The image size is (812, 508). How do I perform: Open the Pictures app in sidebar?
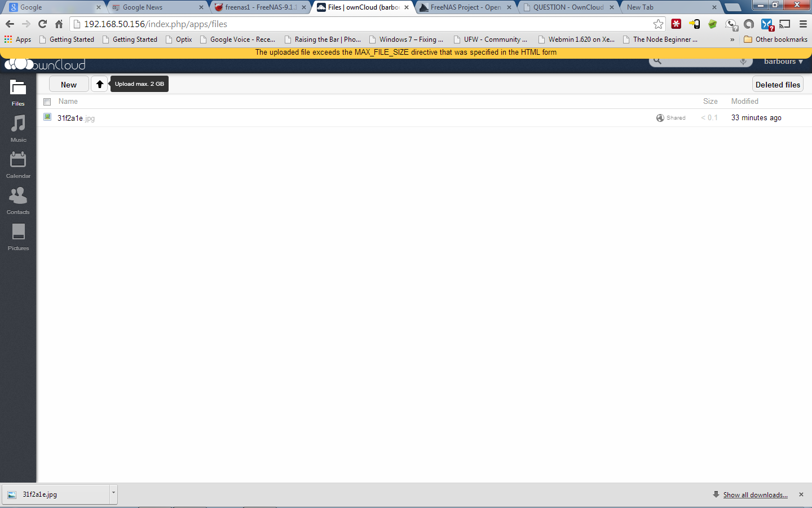(18, 237)
